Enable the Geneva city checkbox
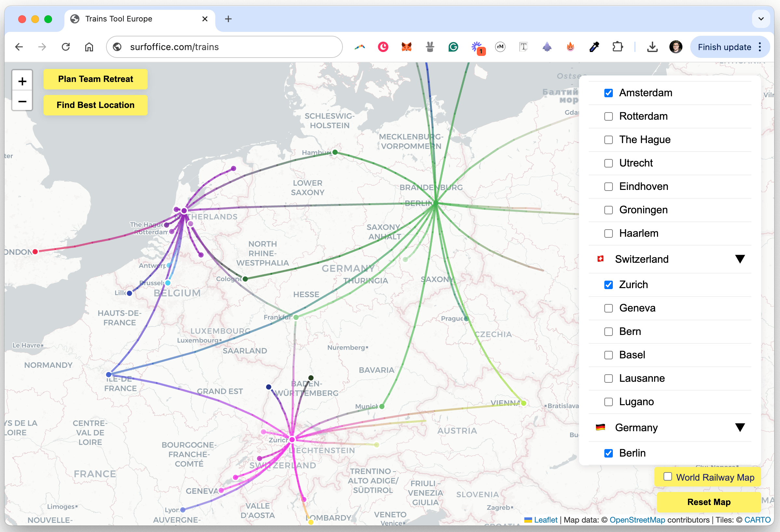 pos(609,308)
